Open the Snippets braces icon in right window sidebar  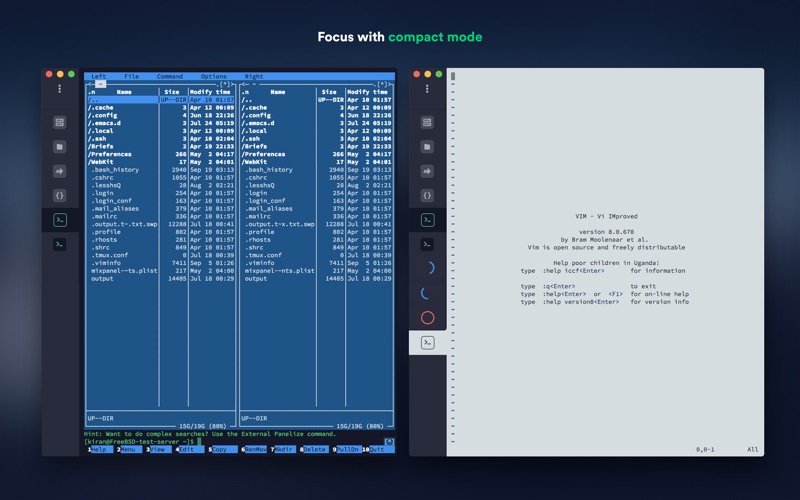[427, 195]
